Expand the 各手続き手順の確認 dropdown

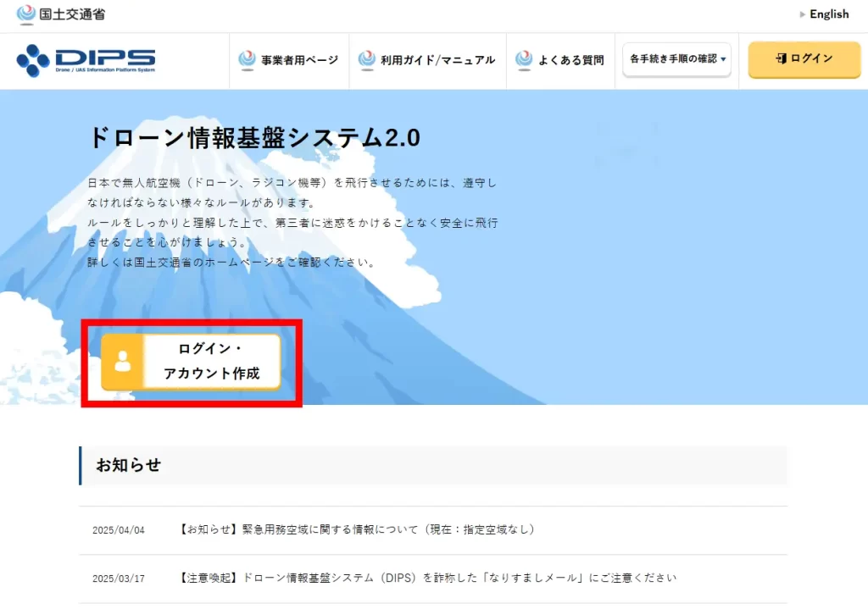coord(673,59)
